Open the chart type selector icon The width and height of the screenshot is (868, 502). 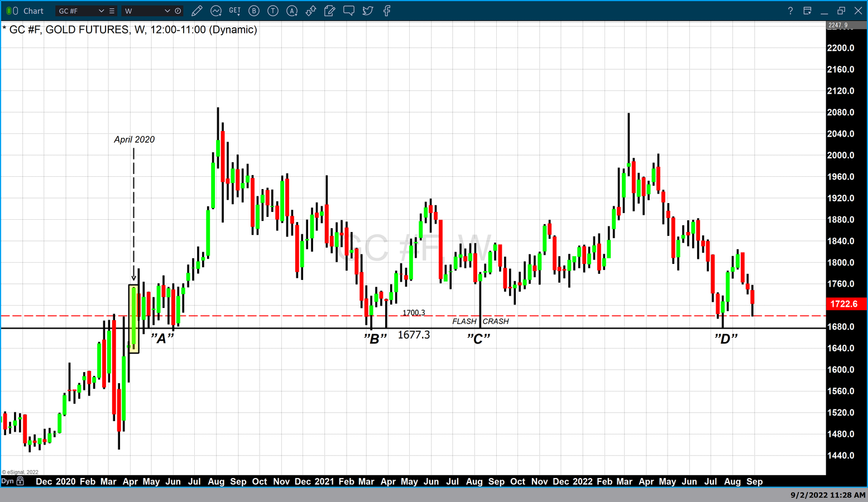click(x=216, y=11)
